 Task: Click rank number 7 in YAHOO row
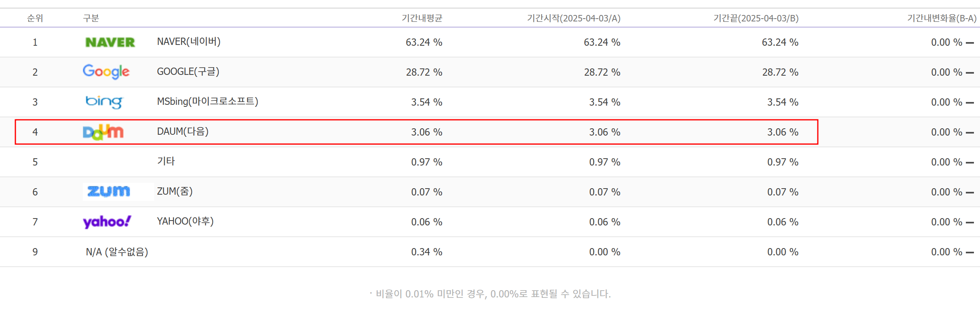coord(35,222)
